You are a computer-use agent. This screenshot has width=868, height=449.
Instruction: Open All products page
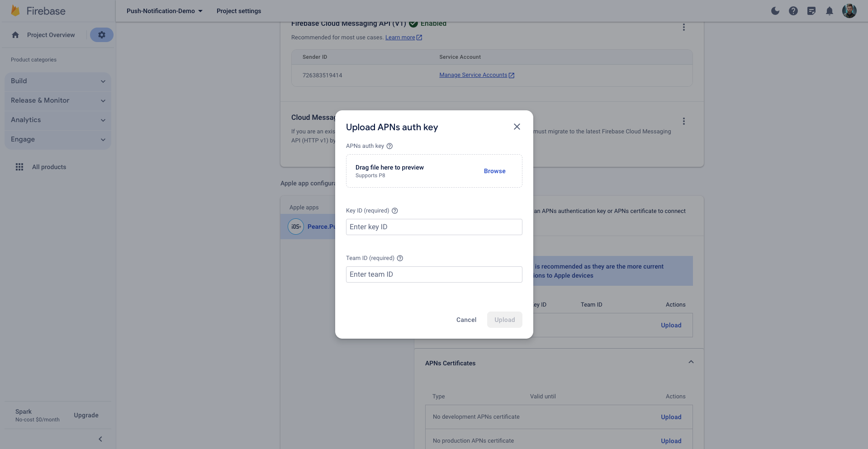pos(49,167)
